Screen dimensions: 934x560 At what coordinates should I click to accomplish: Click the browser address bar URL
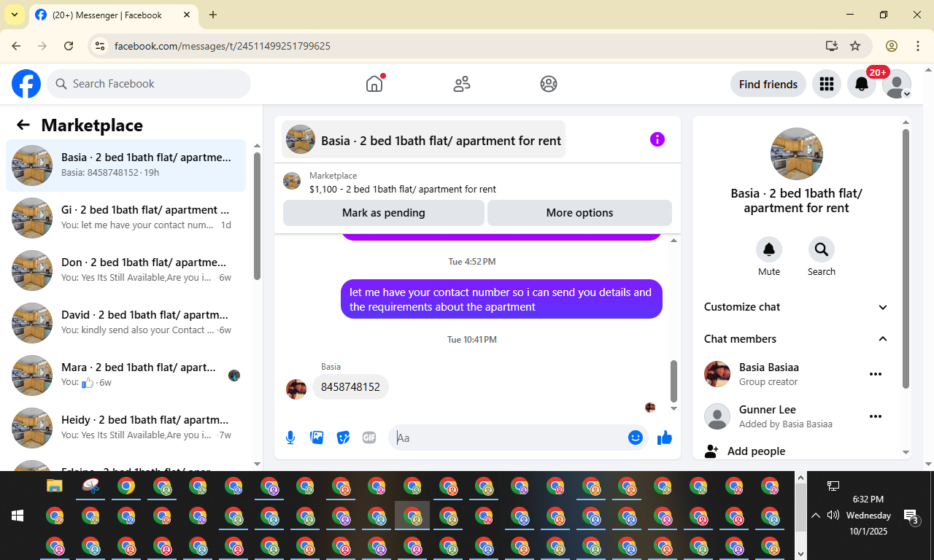coord(223,46)
